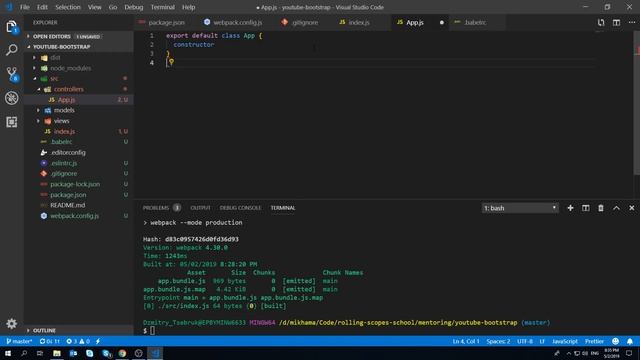
Task: Open Chrome from the taskbar
Action: [122, 353]
